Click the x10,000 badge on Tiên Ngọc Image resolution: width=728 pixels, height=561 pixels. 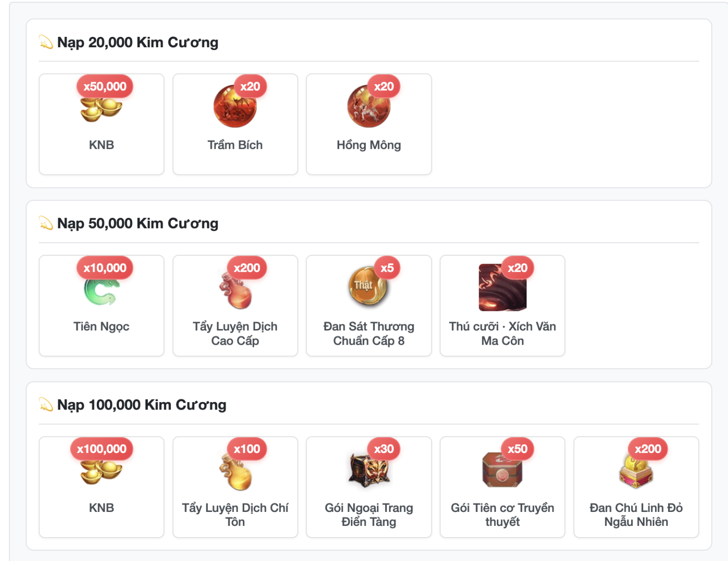(x=105, y=268)
